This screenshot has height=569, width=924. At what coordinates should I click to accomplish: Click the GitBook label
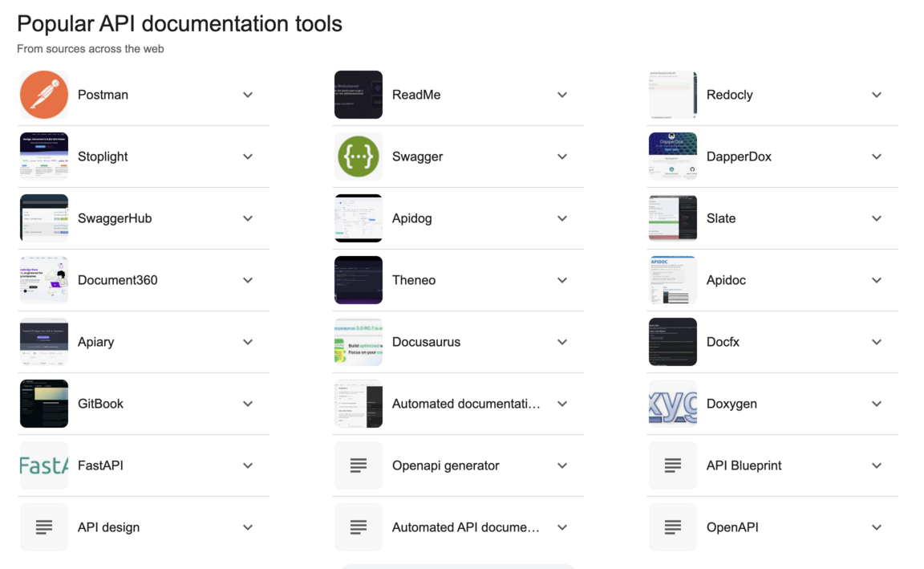[x=101, y=404]
